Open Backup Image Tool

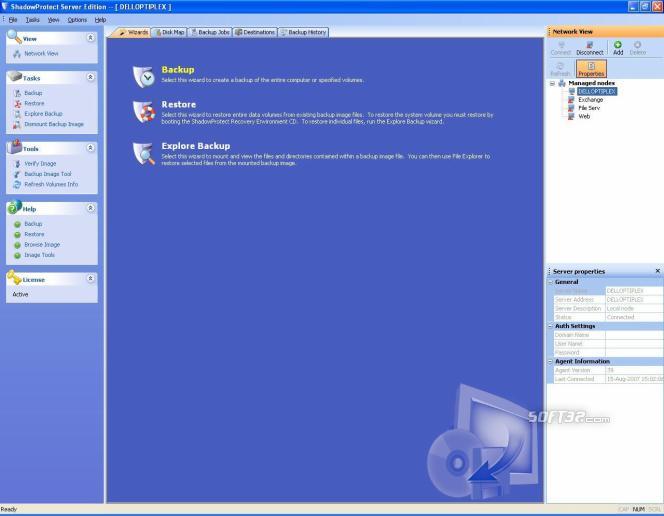[47, 174]
